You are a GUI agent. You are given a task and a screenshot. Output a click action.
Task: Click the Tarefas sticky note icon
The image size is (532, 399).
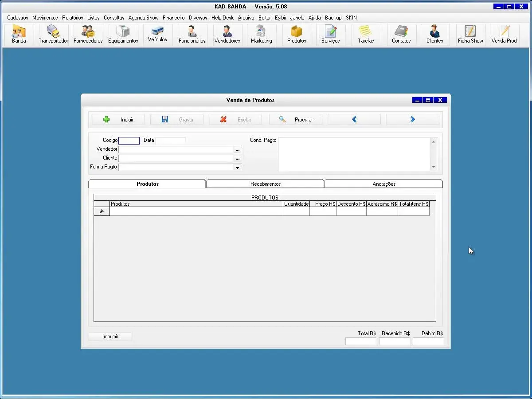coord(366,35)
